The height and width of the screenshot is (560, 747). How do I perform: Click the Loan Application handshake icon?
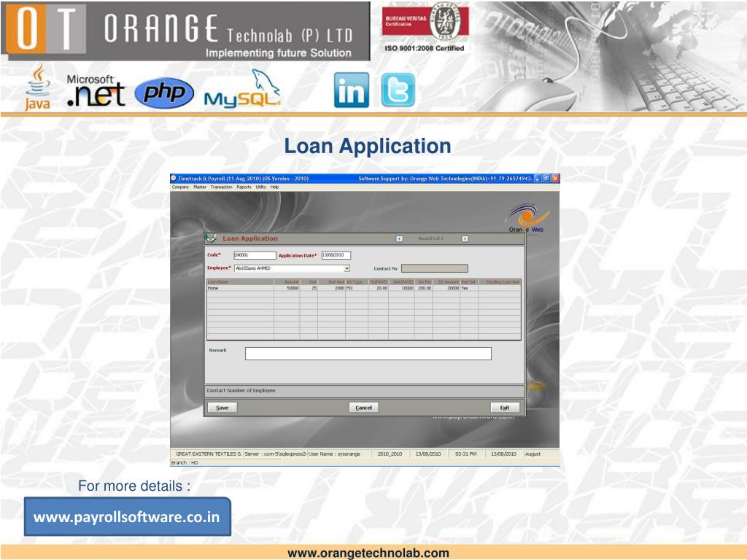[x=211, y=238]
